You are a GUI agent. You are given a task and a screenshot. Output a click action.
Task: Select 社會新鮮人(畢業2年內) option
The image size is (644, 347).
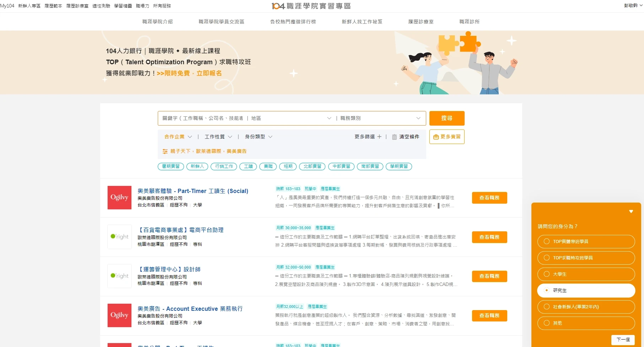point(586,307)
